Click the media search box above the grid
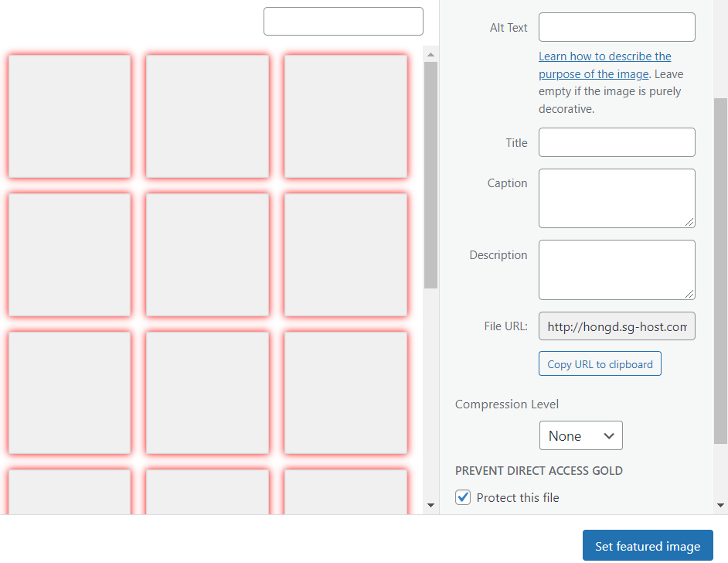 coord(343,22)
